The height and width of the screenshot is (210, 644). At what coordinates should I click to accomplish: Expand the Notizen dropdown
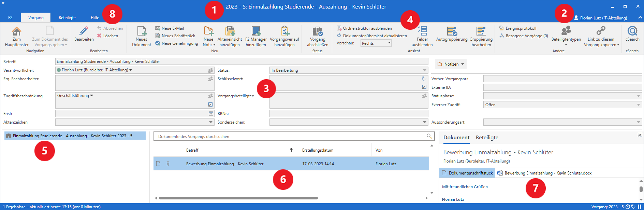[451, 64]
